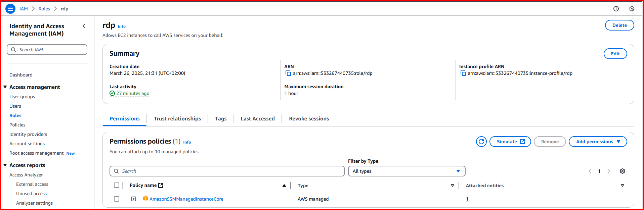Collapse the Access reports section
The width and height of the screenshot is (644, 210).
pyautogui.click(x=5, y=165)
